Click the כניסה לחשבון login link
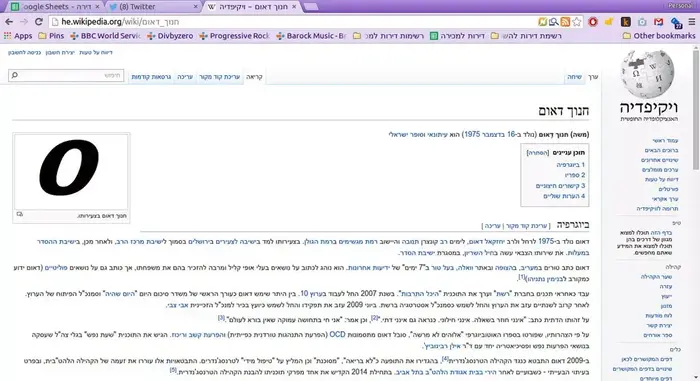The height and width of the screenshot is (381, 700). pyautogui.click(x=25, y=52)
